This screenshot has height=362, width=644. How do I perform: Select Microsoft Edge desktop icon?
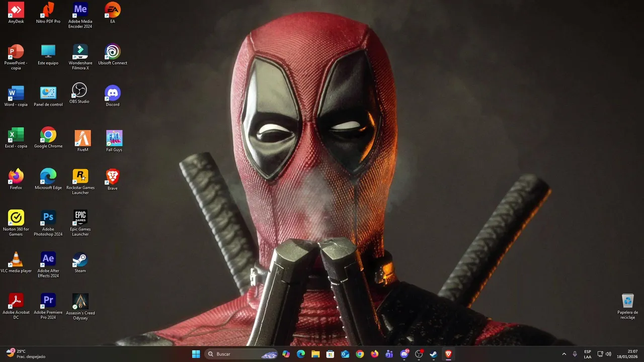pyautogui.click(x=48, y=179)
